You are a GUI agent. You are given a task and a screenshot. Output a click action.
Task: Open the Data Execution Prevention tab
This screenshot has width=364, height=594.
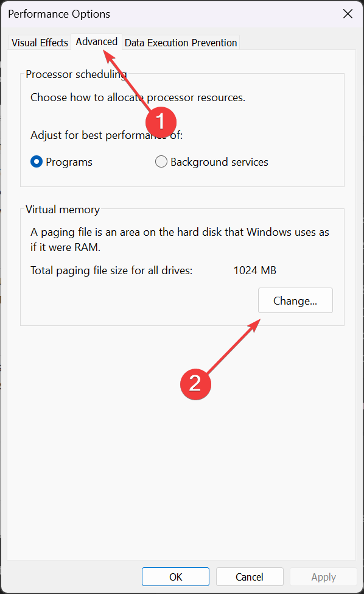coord(181,43)
